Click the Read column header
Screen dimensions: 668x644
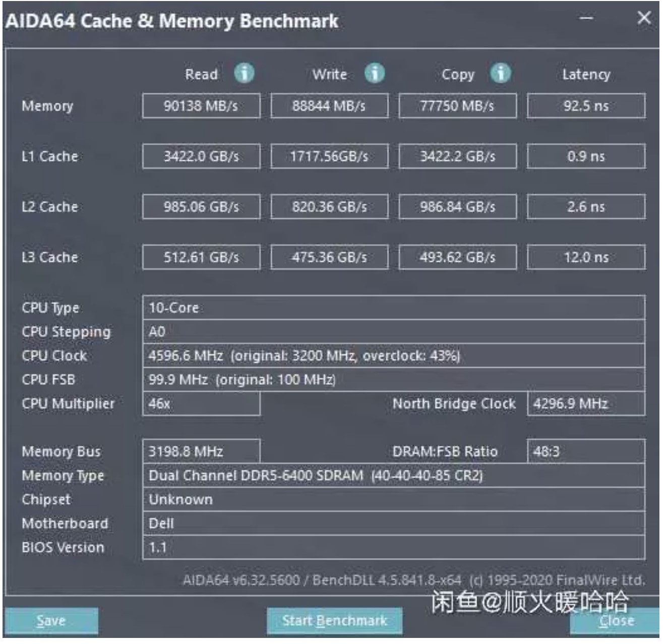(x=201, y=74)
